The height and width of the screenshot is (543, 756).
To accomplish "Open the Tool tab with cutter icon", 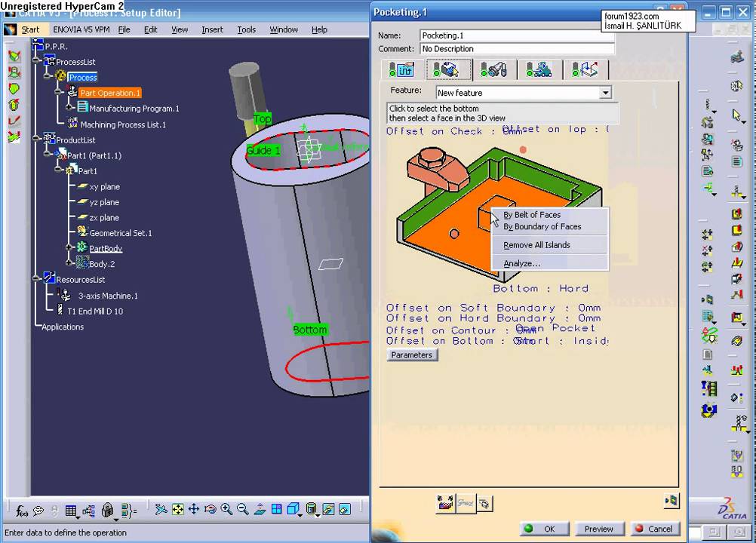I will tap(493, 69).
